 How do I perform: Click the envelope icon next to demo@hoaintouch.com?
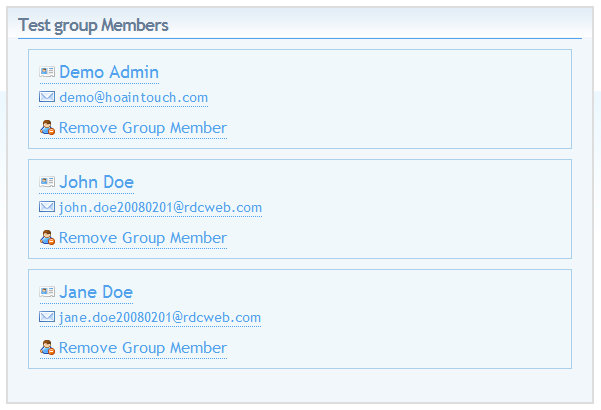(x=47, y=97)
